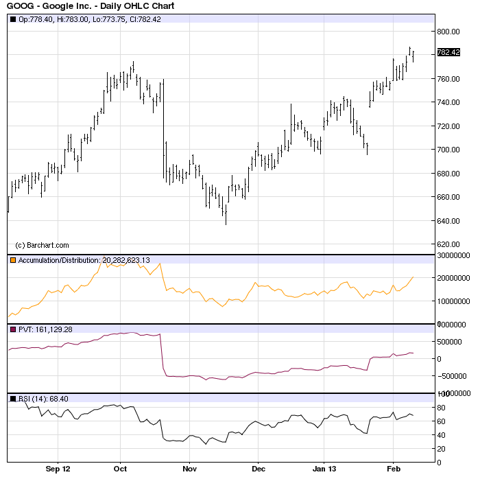This screenshot has height=490, width=480.
Task: Click the 'Sep 12' date axis label
Action: pos(58,469)
